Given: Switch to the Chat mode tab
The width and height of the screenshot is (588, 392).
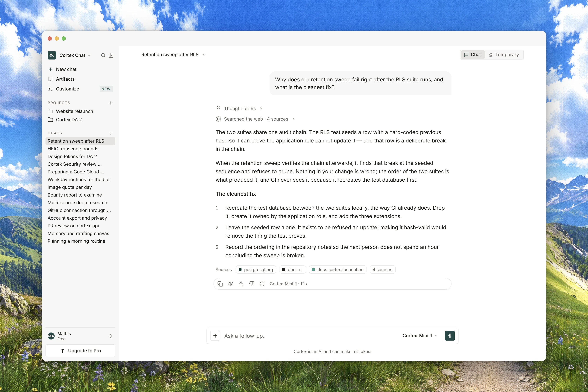Looking at the screenshot, I should 472,55.
